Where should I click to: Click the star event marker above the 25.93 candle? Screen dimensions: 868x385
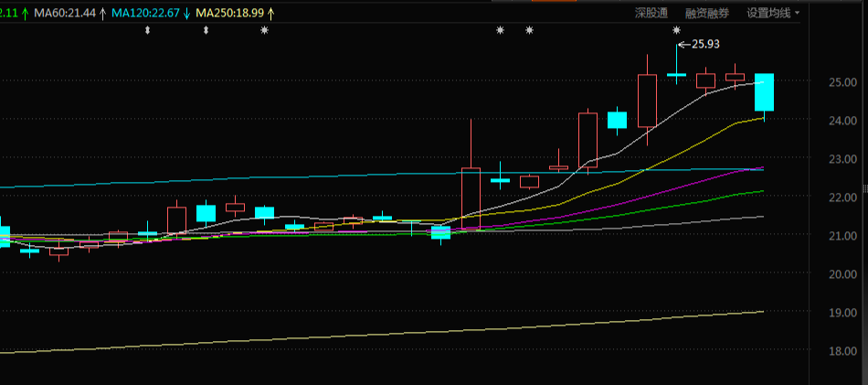(x=676, y=30)
